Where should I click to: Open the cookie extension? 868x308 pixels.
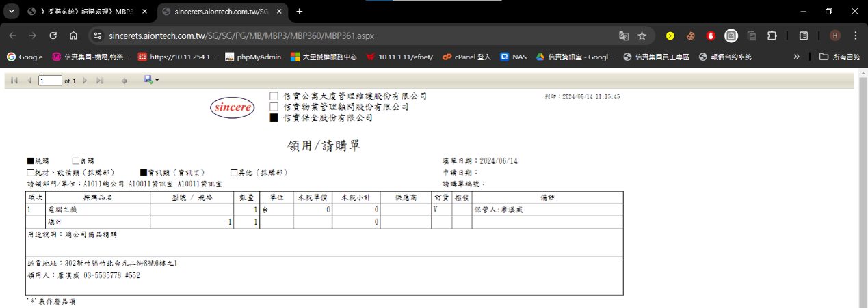pyautogui.click(x=691, y=36)
